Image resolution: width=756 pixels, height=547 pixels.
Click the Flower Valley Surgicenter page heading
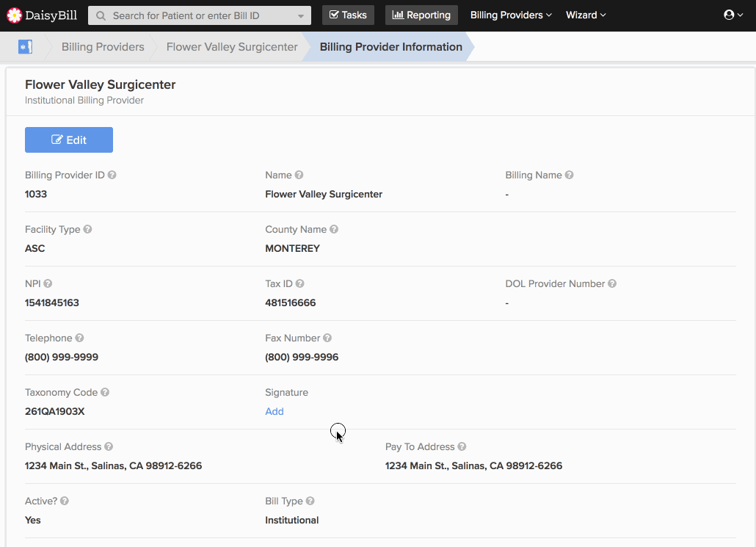tap(101, 84)
